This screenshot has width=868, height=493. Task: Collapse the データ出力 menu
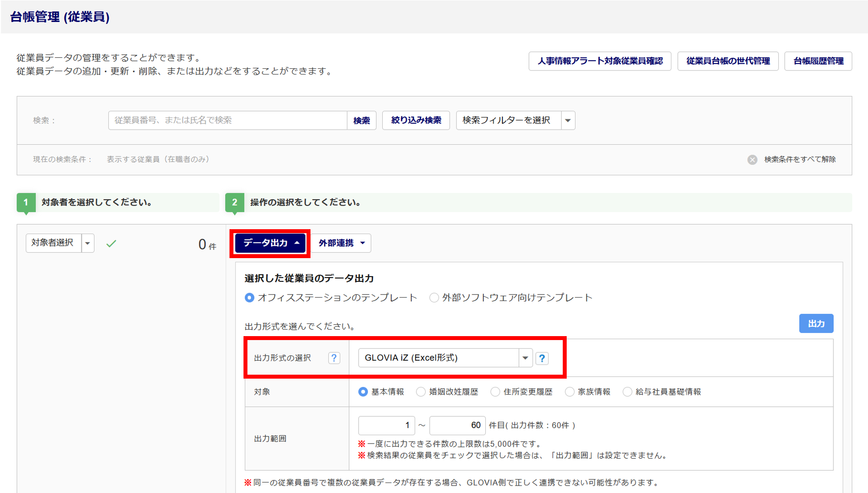270,243
